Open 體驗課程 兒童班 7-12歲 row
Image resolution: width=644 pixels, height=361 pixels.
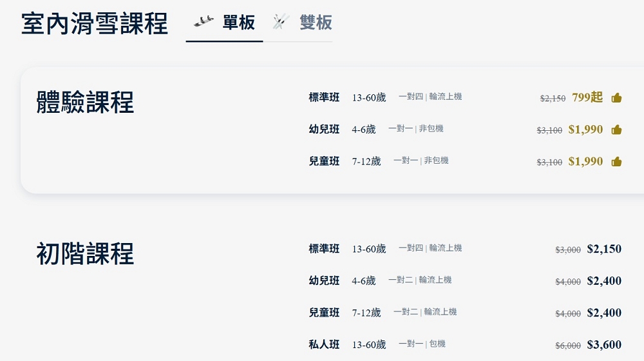point(324,161)
